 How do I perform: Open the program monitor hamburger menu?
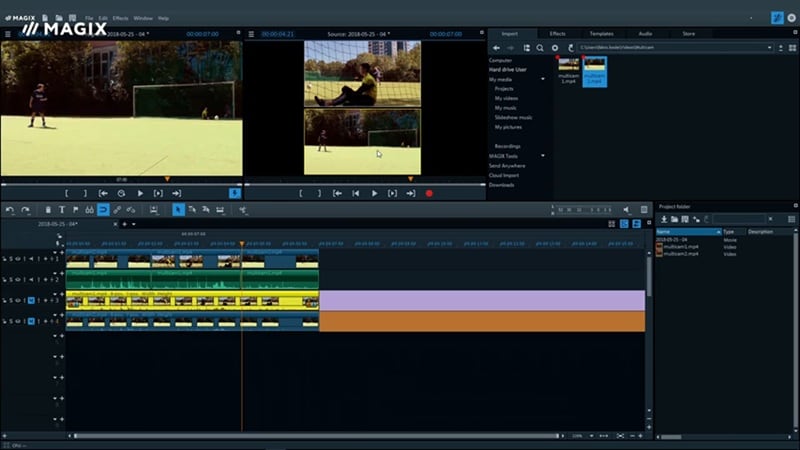pyautogui.click(x=8, y=34)
